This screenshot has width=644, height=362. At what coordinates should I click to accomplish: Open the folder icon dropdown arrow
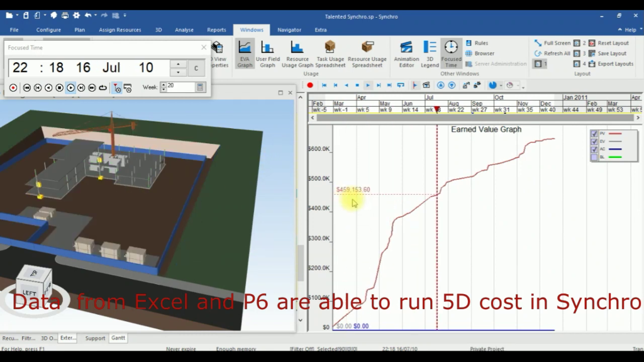tap(17, 16)
